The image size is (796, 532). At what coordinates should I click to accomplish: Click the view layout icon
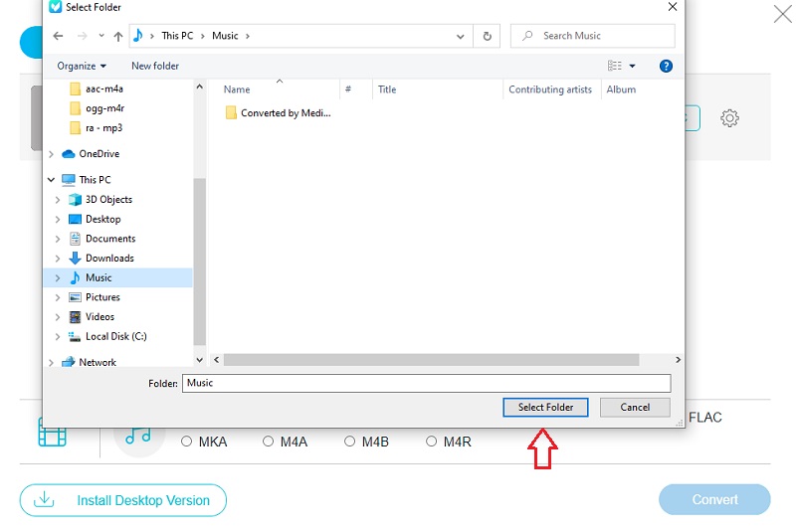pos(615,66)
